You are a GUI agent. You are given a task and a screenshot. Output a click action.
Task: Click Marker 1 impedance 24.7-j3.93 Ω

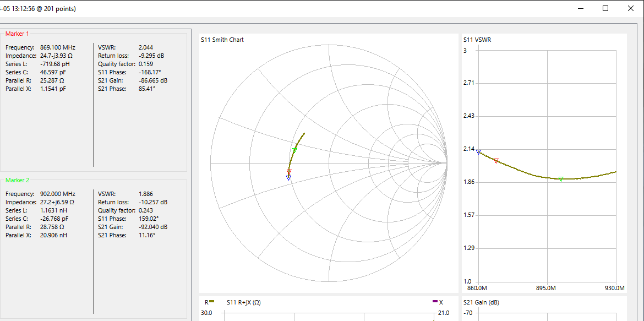click(56, 56)
